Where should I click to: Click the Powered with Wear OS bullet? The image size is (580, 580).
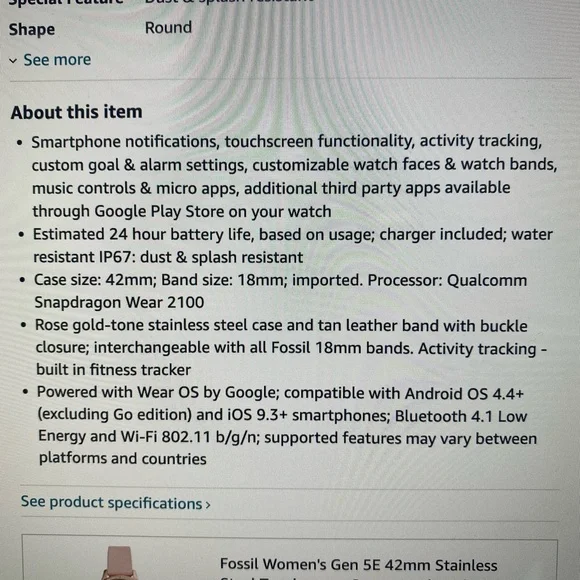tap(287, 425)
